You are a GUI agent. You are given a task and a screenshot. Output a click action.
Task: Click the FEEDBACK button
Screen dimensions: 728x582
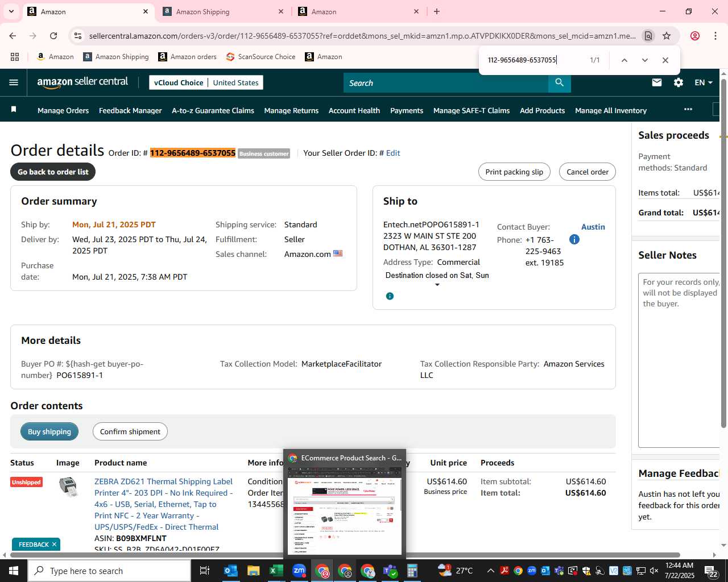pyautogui.click(x=34, y=544)
